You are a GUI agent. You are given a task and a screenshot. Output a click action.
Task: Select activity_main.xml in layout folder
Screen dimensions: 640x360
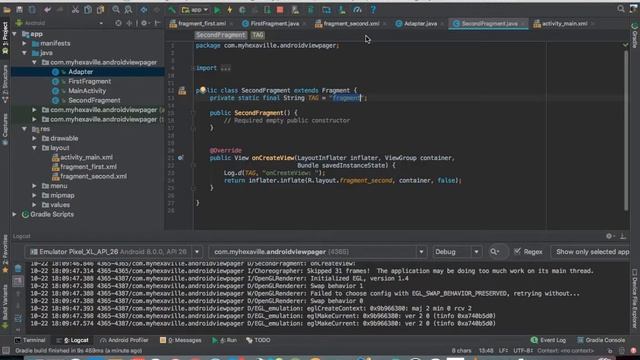[87, 157]
